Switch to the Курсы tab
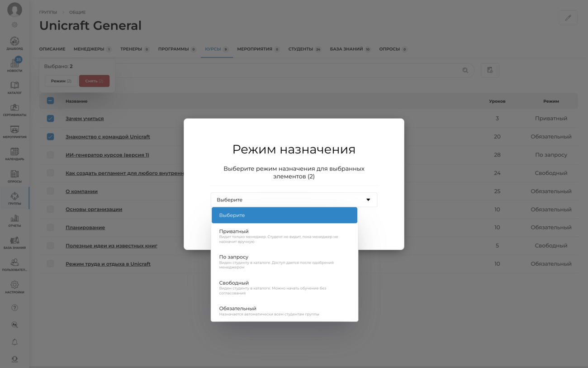 [x=217, y=49]
